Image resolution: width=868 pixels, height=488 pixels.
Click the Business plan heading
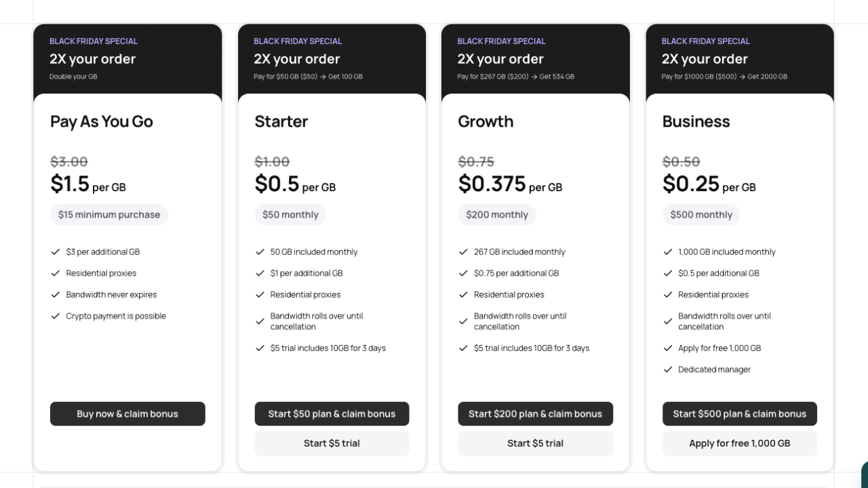click(x=696, y=121)
